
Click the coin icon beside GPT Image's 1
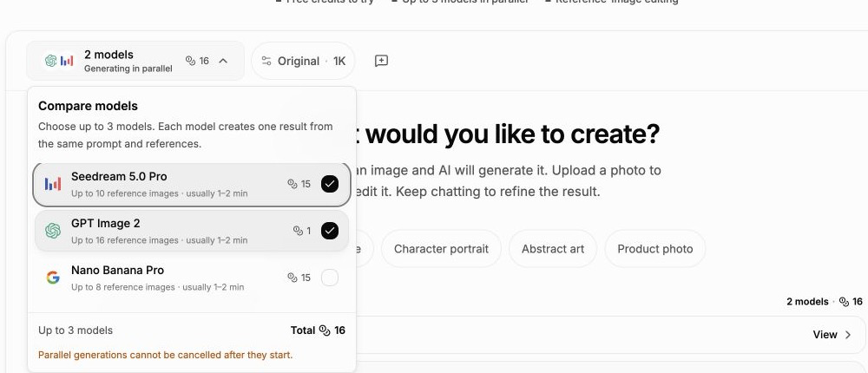pos(298,231)
